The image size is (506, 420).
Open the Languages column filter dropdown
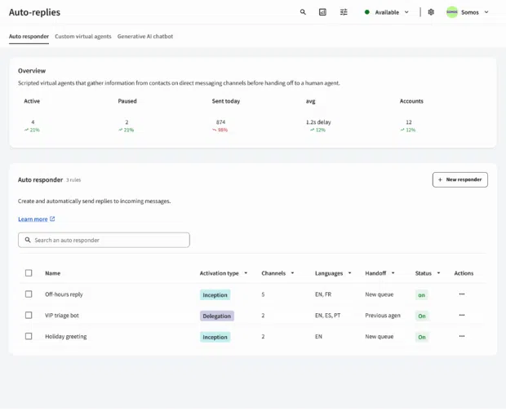(349, 273)
